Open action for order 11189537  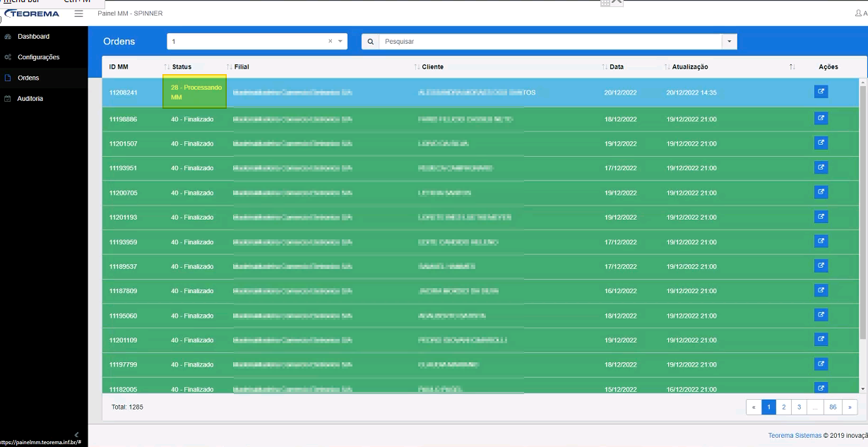click(821, 266)
